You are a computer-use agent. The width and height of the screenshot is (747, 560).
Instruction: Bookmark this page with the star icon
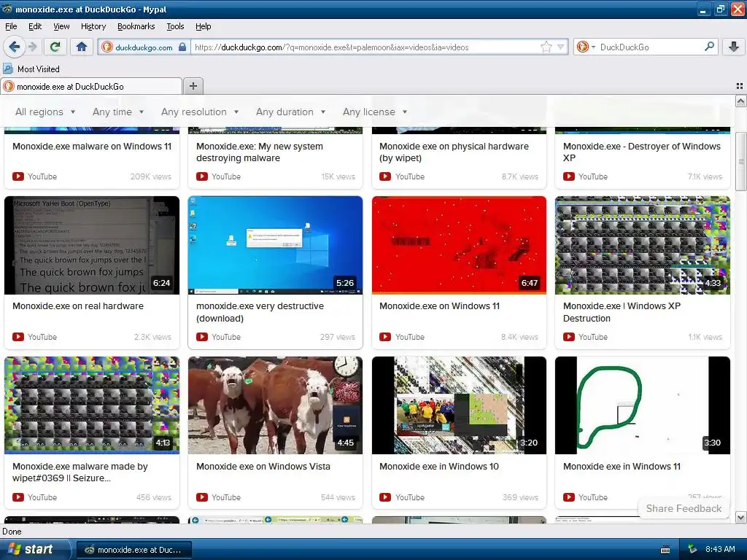[546, 47]
